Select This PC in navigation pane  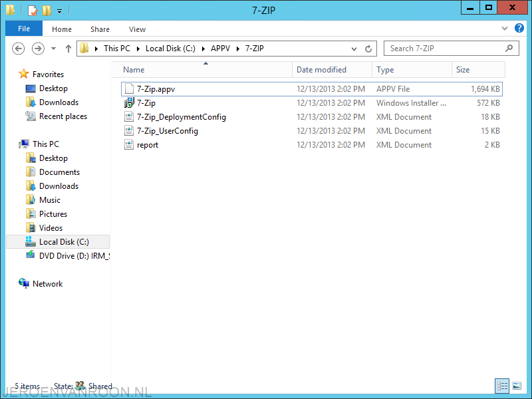pos(45,144)
